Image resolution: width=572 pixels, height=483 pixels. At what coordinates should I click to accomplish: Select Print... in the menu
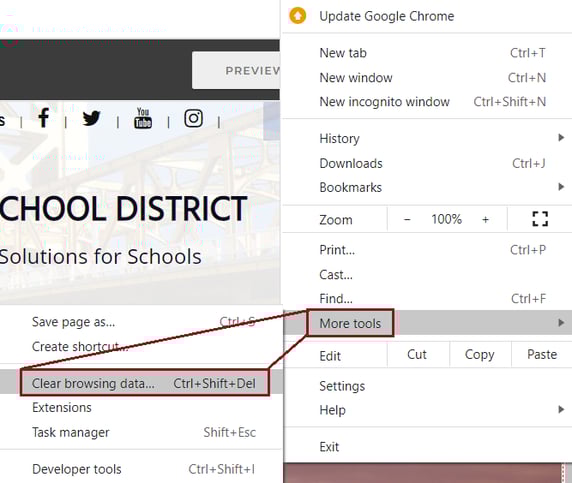click(427, 250)
